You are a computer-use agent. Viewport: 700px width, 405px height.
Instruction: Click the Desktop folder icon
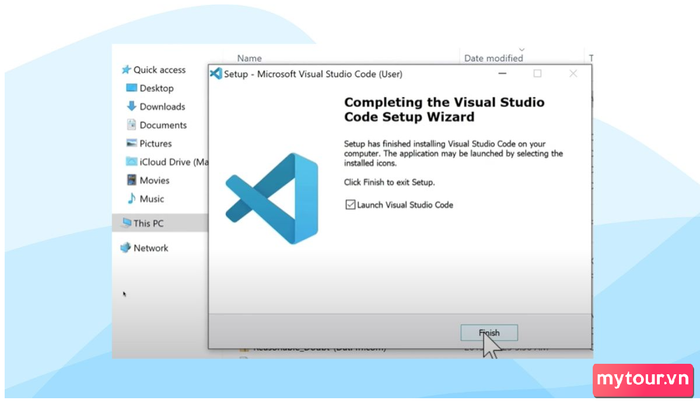coord(131,88)
